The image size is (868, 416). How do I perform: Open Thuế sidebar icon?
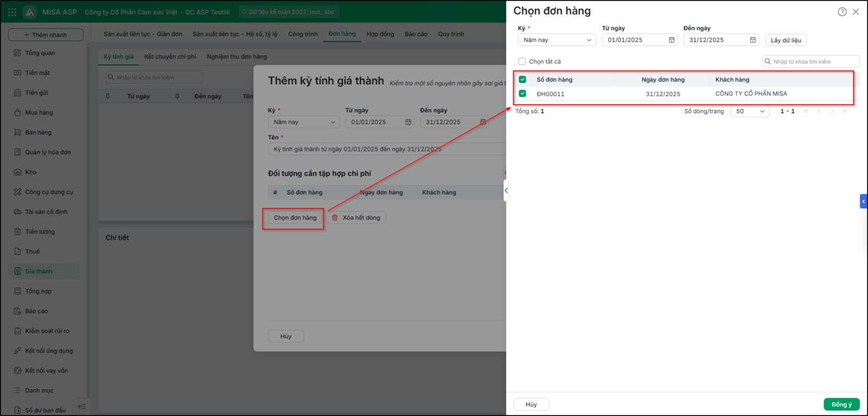17,252
